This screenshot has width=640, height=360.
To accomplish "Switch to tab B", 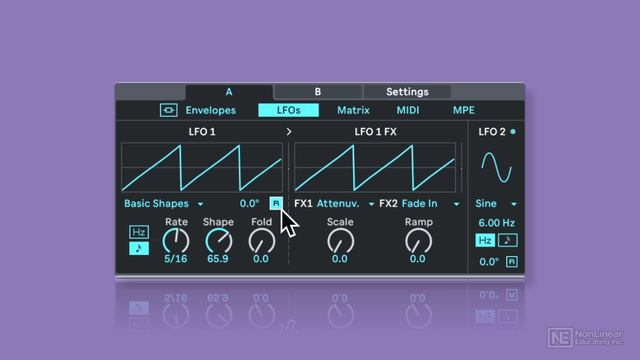I will (318, 92).
